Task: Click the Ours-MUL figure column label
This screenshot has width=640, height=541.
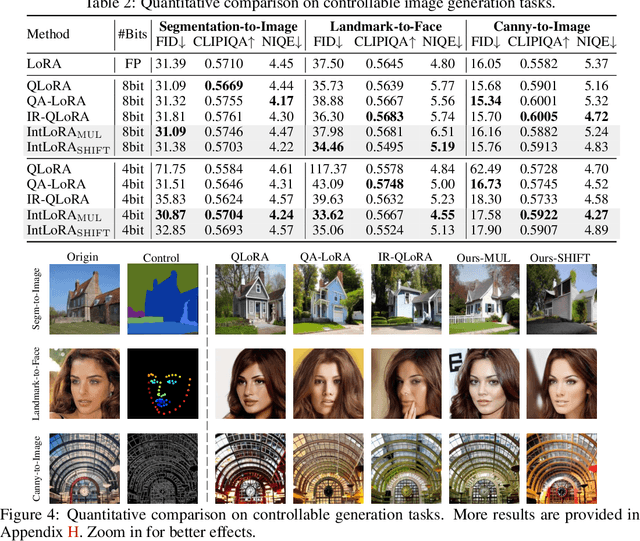Action: 484,258
